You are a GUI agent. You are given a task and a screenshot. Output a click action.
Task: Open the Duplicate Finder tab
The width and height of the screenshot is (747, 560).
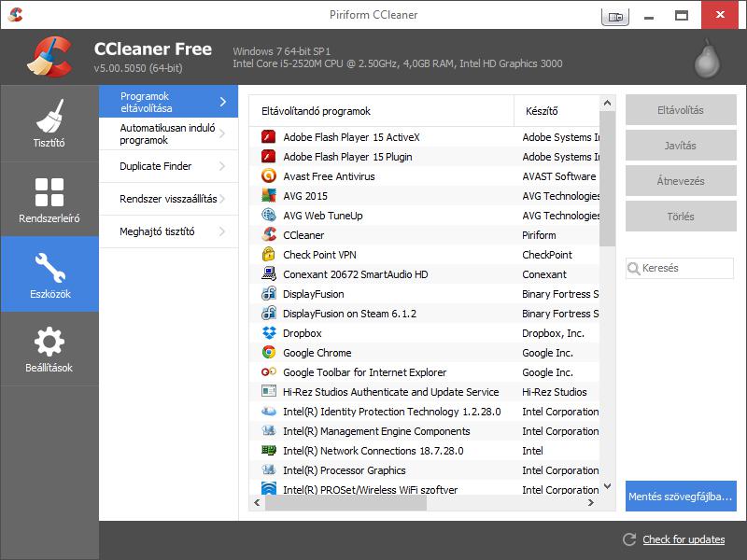(169, 166)
